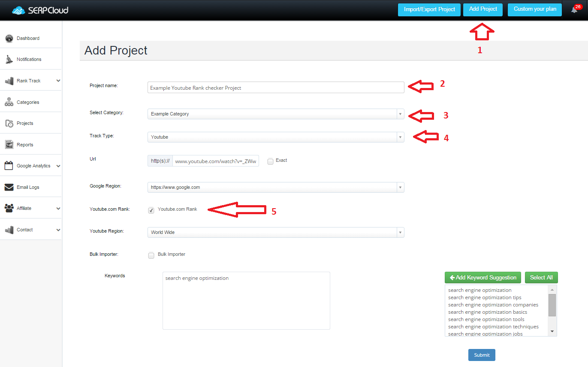This screenshot has width=588, height=367.
Task: Open the Reports section
Action: click(x=25, y=144)
